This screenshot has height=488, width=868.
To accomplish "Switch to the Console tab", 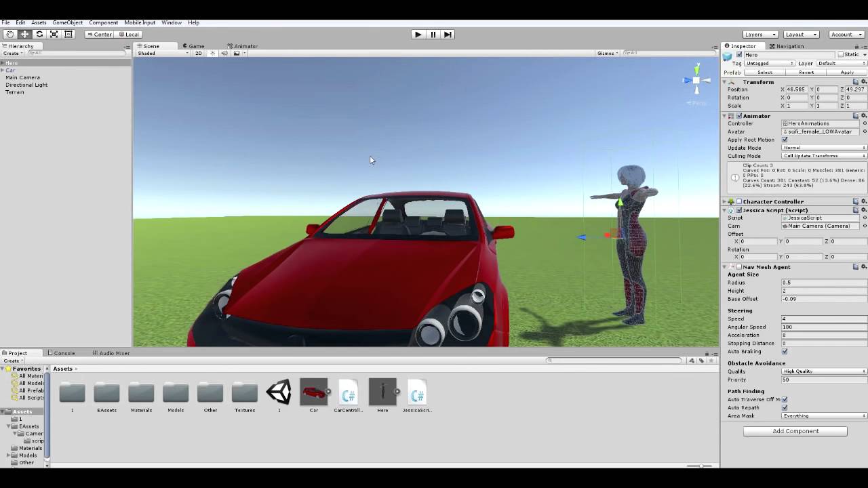I will [61, 353].
